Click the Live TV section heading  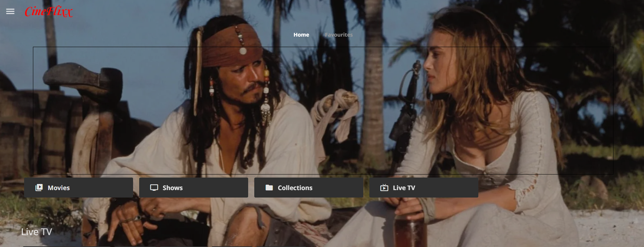pyautogui.click(x=36, y=232)
